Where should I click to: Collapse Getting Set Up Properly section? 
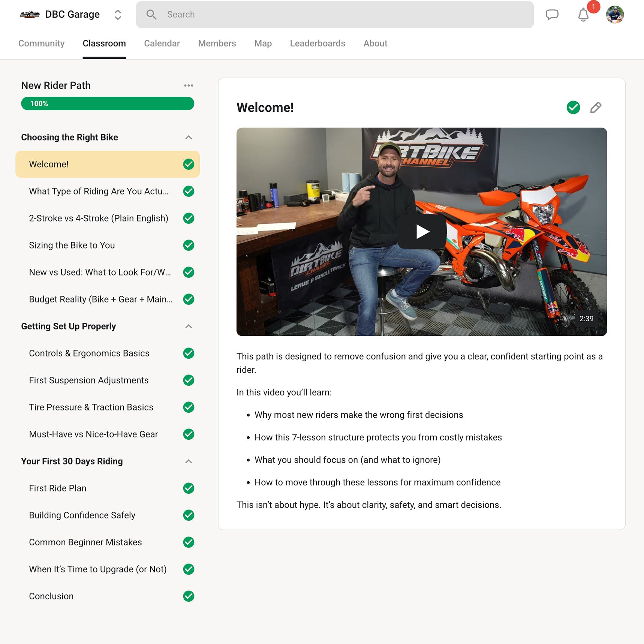point(189,326)
